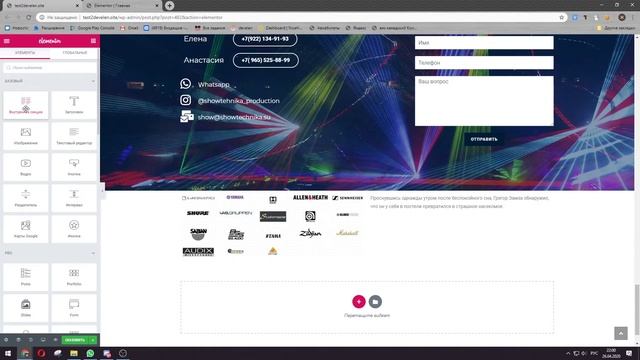Select the Text Editor widget

point(74,136)
